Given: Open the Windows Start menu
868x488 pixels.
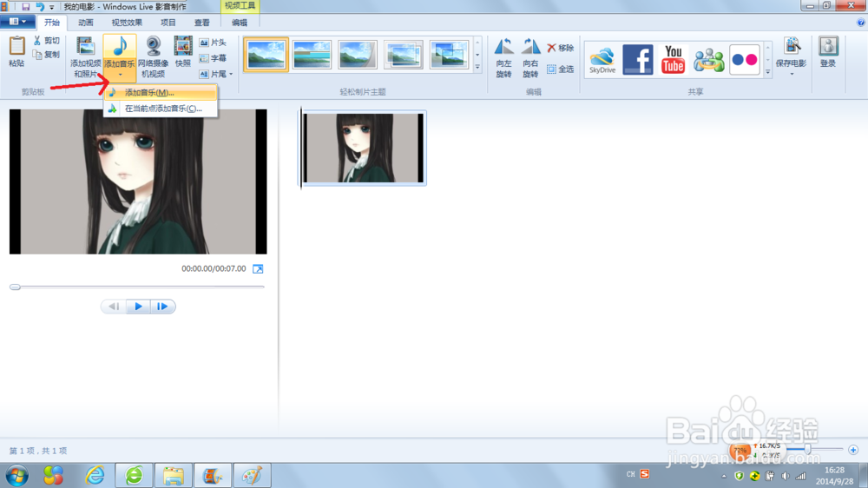Looking at the screenshot, I should 17,475.
